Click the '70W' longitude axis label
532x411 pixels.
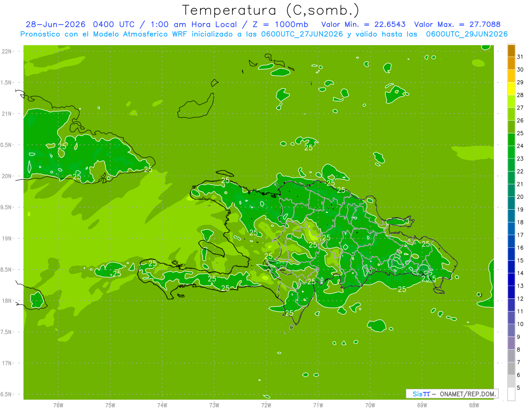[x=370, y=405]
